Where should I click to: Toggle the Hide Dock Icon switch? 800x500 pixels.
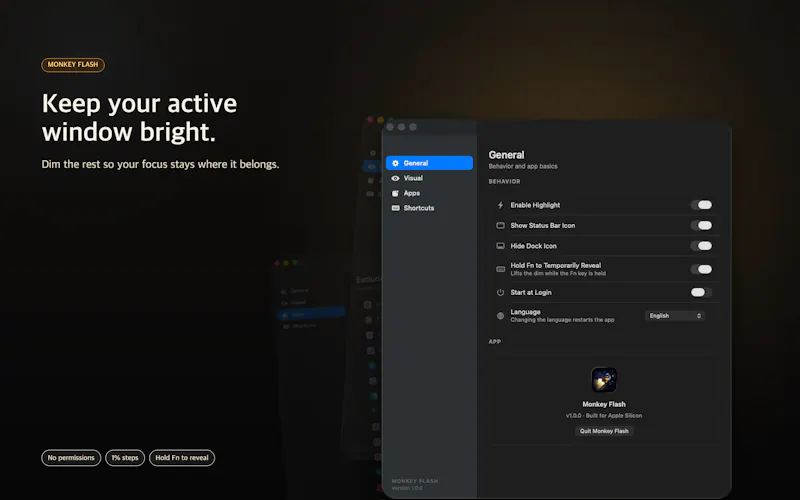pyautogui.click(x=702, y=246)
